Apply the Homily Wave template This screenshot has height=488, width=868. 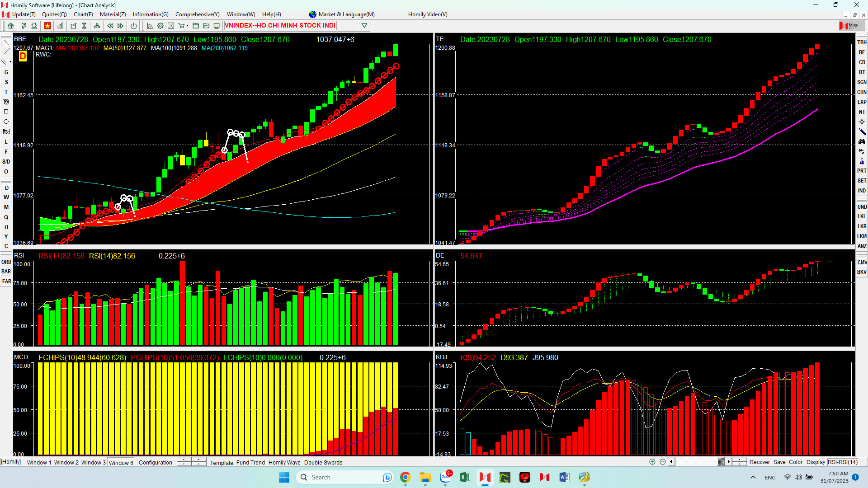click(x=284, y=462)
